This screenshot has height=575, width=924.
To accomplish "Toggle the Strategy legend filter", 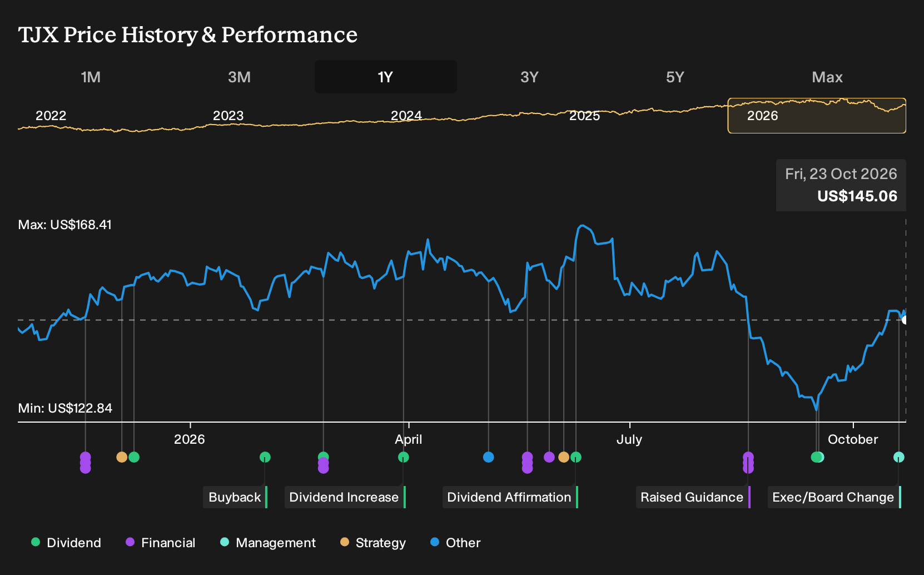I will click(373, 543).
